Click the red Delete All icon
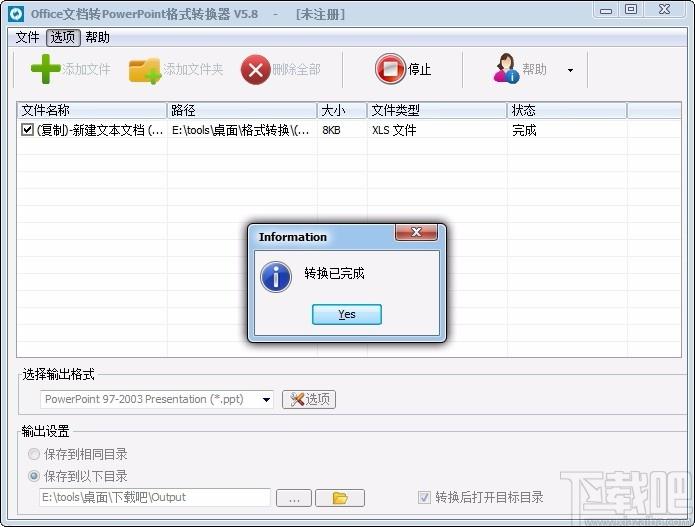Viewport: 695px width, 527px height. point(255,70)
